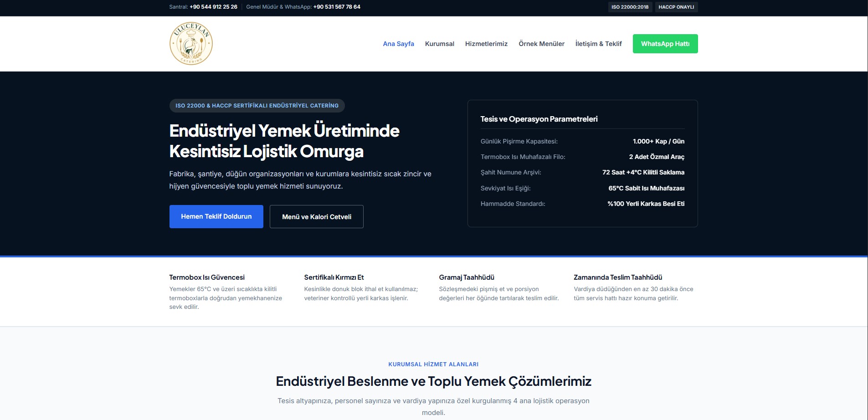Click the '2 Adet Özmal Araç' value
Viewport: 868px width, 420px height.
click(657, 157)
